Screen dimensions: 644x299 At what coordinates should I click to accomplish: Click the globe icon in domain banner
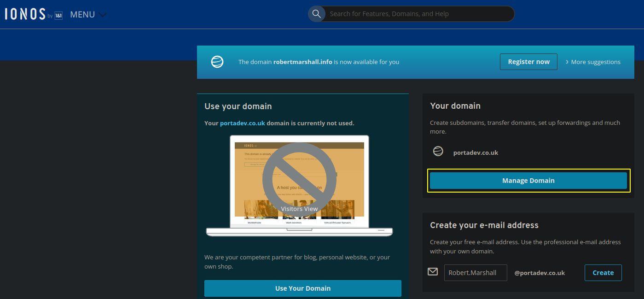pyautogui.click(x=217, y=62)
